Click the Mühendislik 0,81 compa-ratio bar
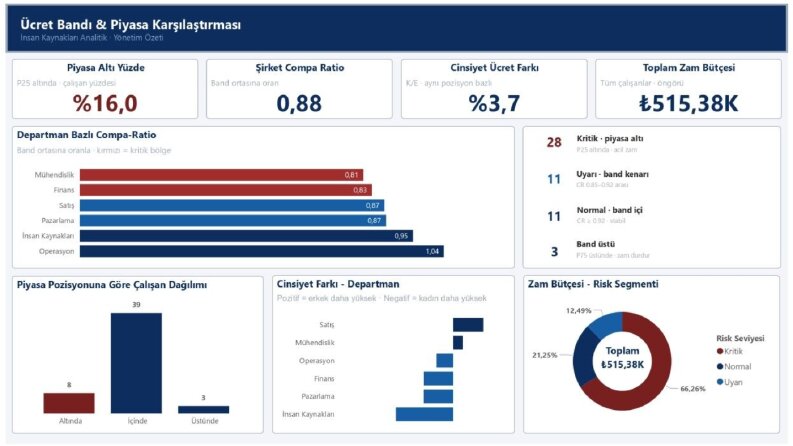The image size is (793, 446). [x=222, y=175]
